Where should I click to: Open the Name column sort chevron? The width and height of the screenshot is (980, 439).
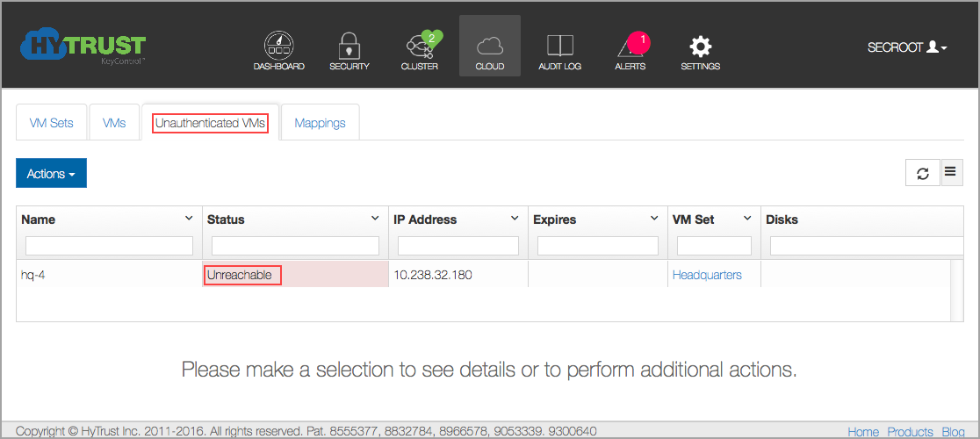pos(190,219)
